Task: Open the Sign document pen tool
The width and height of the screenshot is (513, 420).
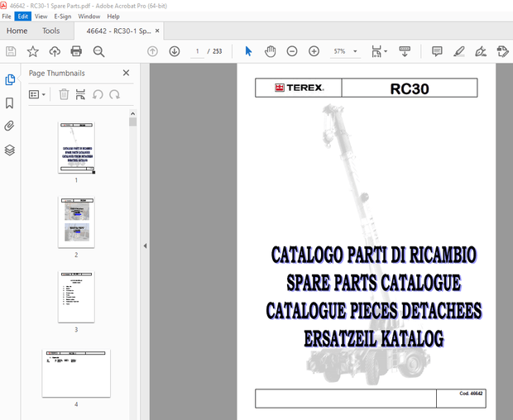Action: 481,51
